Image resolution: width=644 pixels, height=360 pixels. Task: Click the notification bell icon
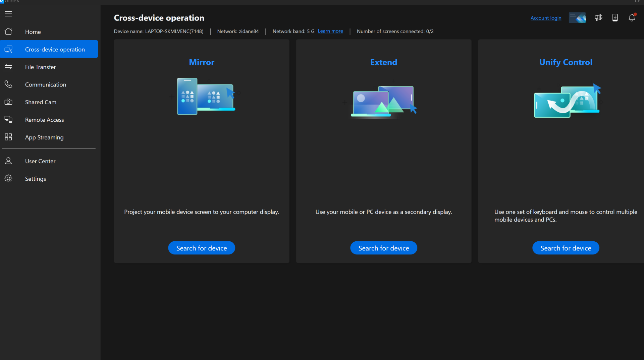[x=632, y=17]
